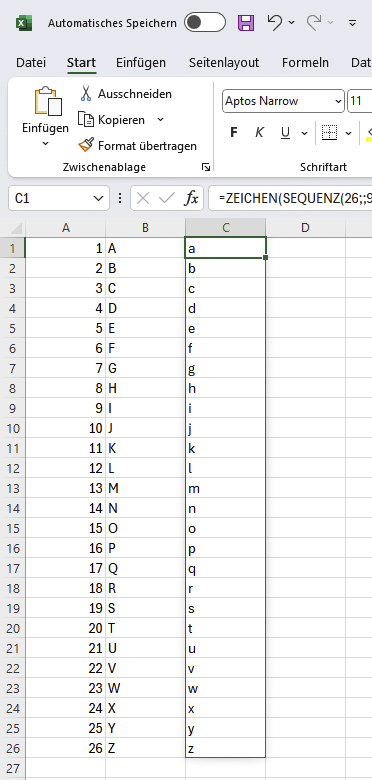The image size is (372, 780).
Task: Open the Zwischenablage dialog launcher
Action: pos(206,168)
